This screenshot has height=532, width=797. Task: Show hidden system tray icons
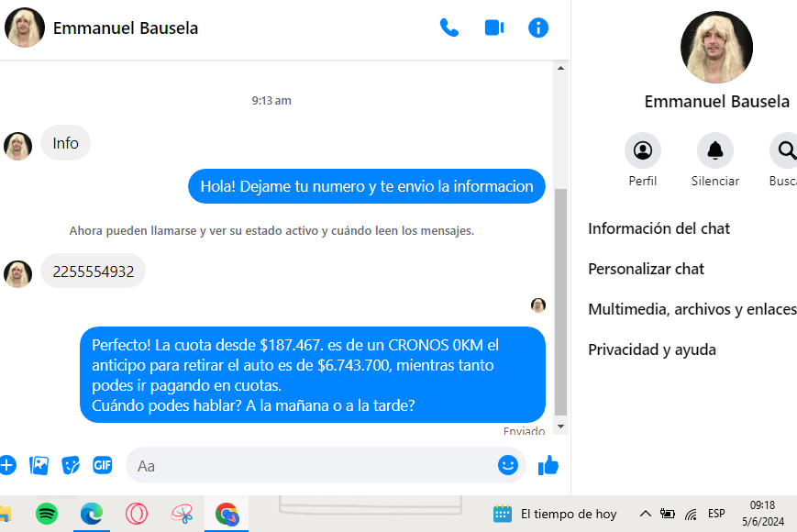coord(645,514)
